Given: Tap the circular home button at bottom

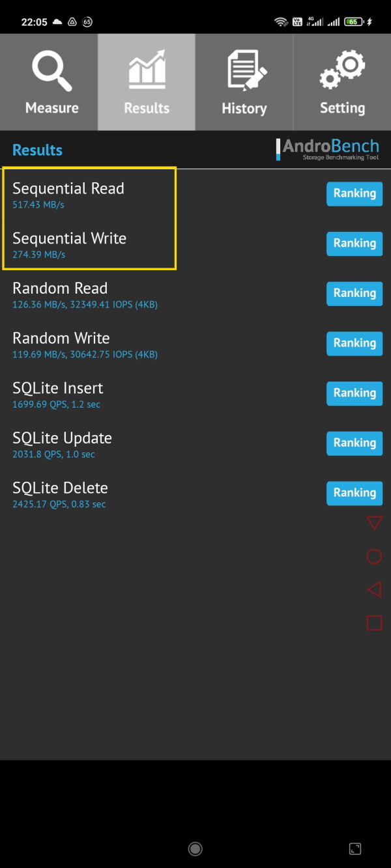Looking at the screenshot, I should coord(195,848).
